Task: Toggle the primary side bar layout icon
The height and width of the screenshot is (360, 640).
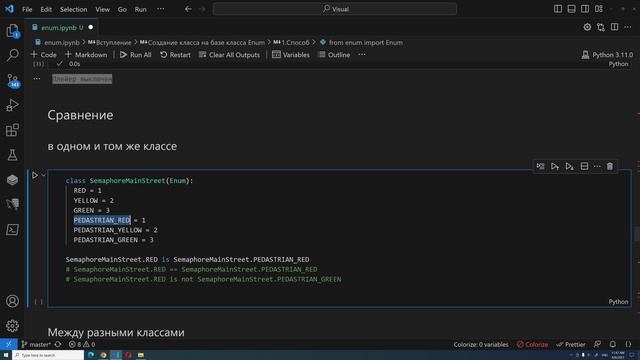Action: [x=558, y=9]
